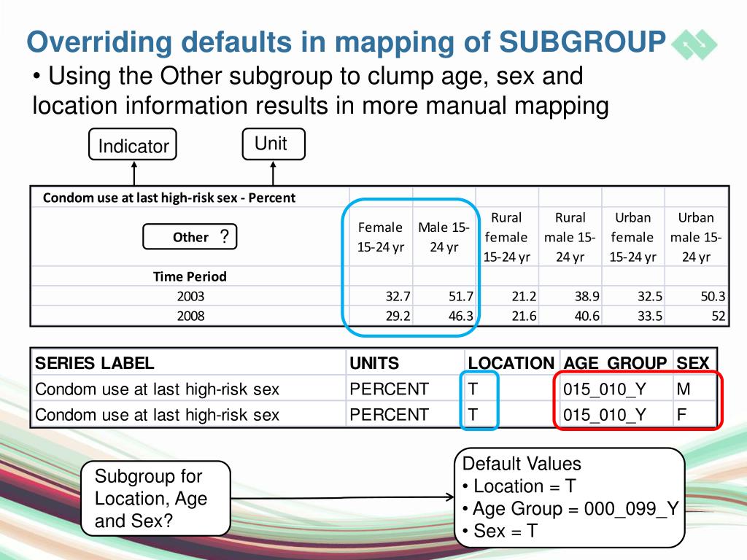Image resolution: width=747 pixels, height=560 pixels.
Task: Click the value 38.9 in the 2003 row
Action: 587,296
